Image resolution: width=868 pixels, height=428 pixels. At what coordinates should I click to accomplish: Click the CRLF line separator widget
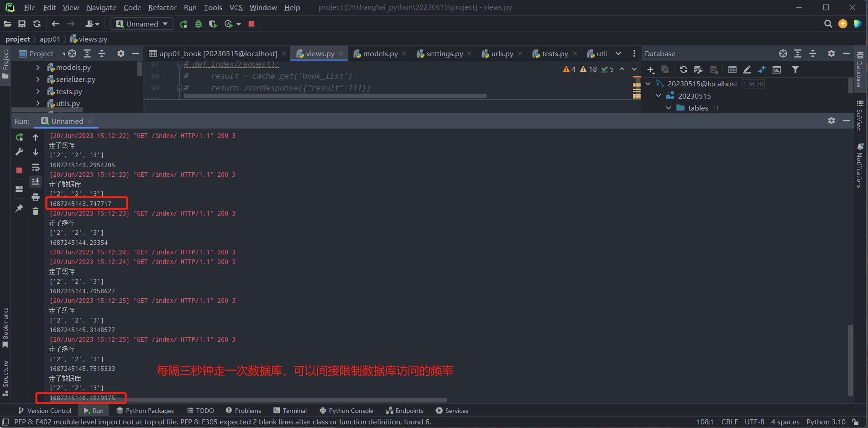point(729,422)
